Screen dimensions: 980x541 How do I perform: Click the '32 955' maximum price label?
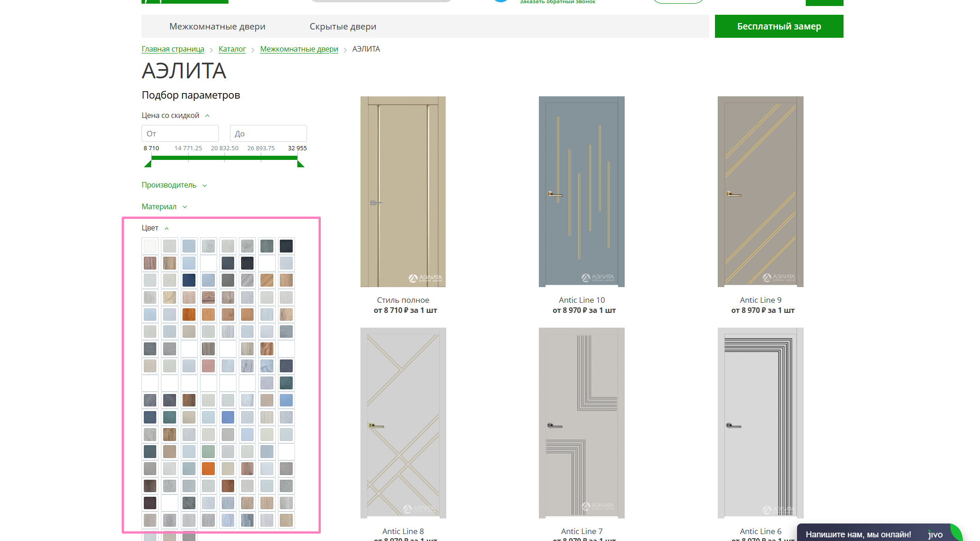pos(297,148)
